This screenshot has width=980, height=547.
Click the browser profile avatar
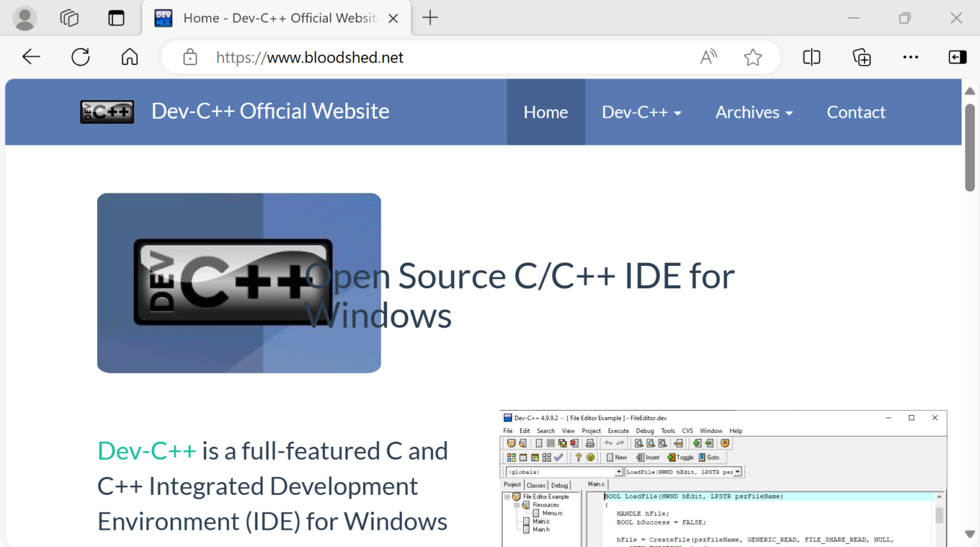tap(24, 18)
